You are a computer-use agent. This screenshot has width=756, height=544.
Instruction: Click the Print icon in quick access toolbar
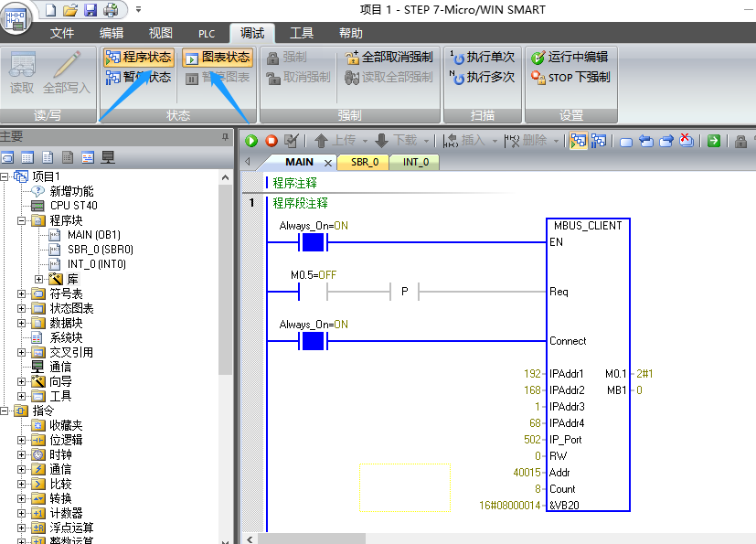111,10
